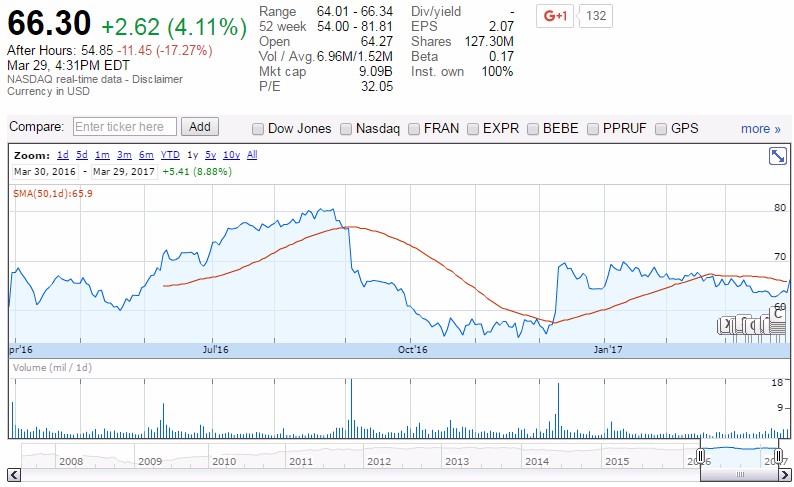Screen dimensions: 794x487
Task: Click Jan'17 on the chart axis
Action: click(x=608, y=349)
